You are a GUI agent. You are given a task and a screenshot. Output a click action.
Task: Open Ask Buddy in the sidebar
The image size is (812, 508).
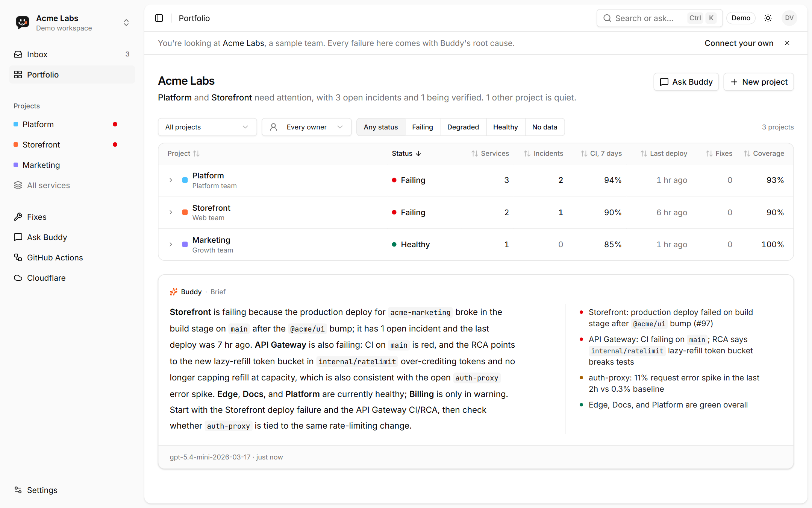click(72, 237)
